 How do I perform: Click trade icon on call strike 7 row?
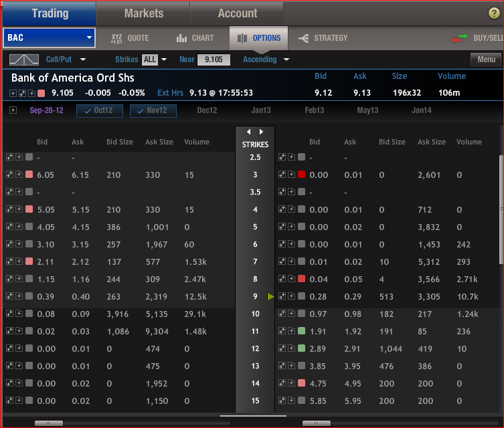(9, 261)
